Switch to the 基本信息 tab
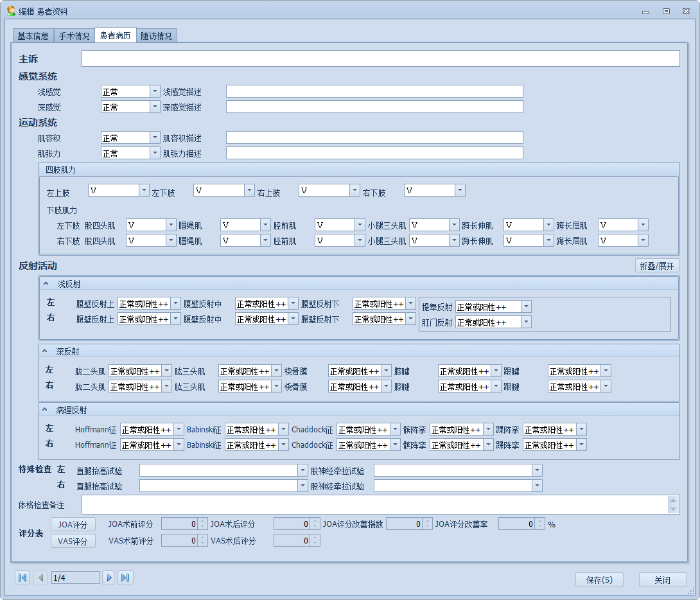The width and height of the screenshot is (700, 600). click(33, 36)
